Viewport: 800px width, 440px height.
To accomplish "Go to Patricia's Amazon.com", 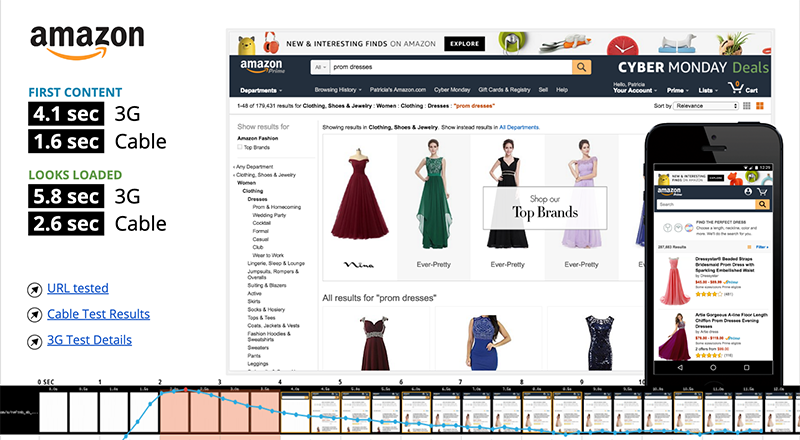I will click(x=397, y=90).
